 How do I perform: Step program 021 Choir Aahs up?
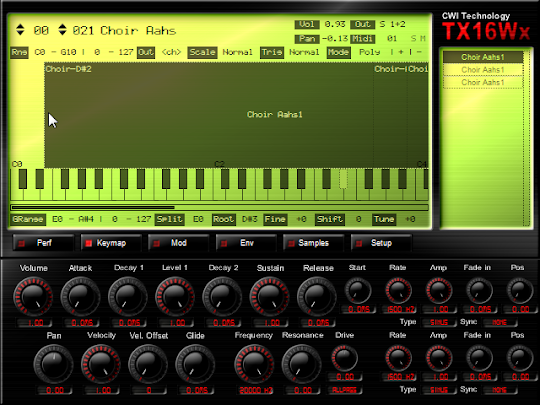62,26
